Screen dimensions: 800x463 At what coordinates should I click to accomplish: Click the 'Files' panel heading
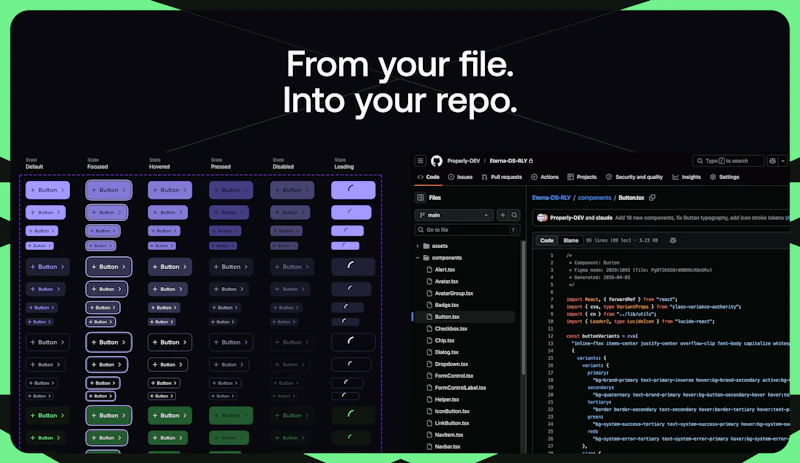(435, 198)
